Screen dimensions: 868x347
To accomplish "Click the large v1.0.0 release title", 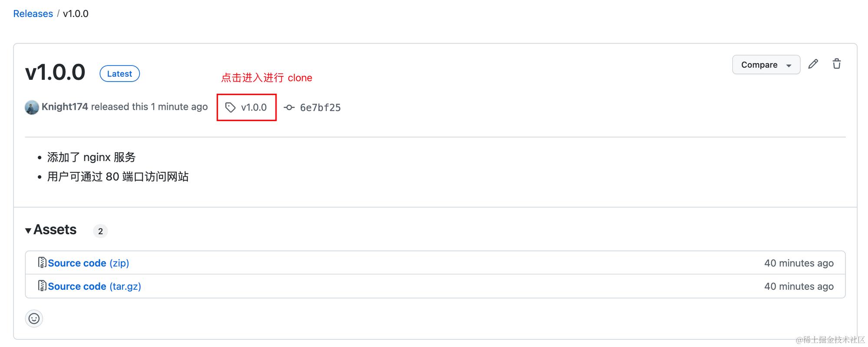I will coord(55,72).
